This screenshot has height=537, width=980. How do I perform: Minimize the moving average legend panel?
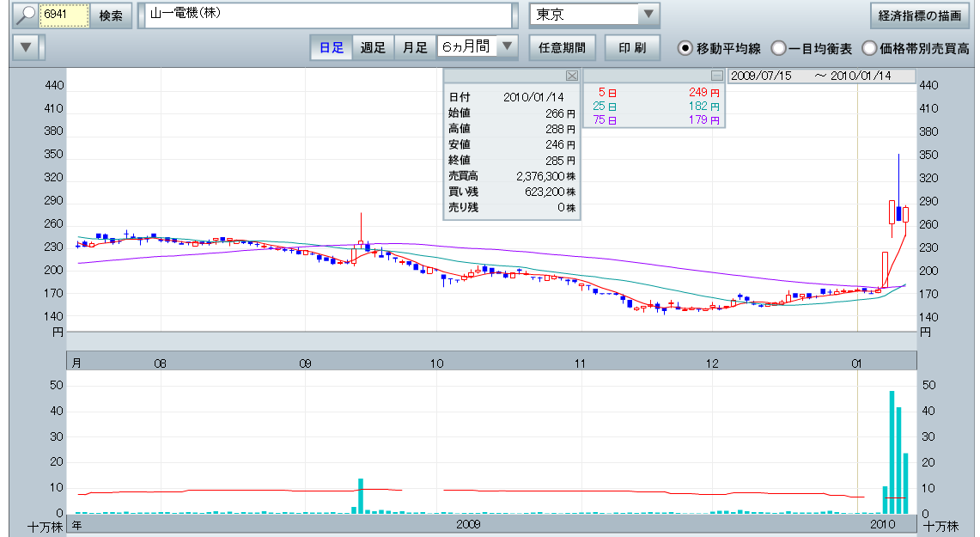tap(717, 75)
